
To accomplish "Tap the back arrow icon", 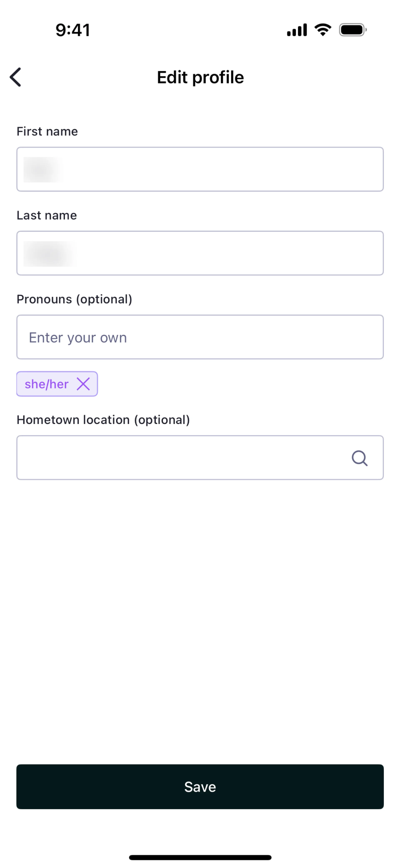I will click(x=15, y=77).
